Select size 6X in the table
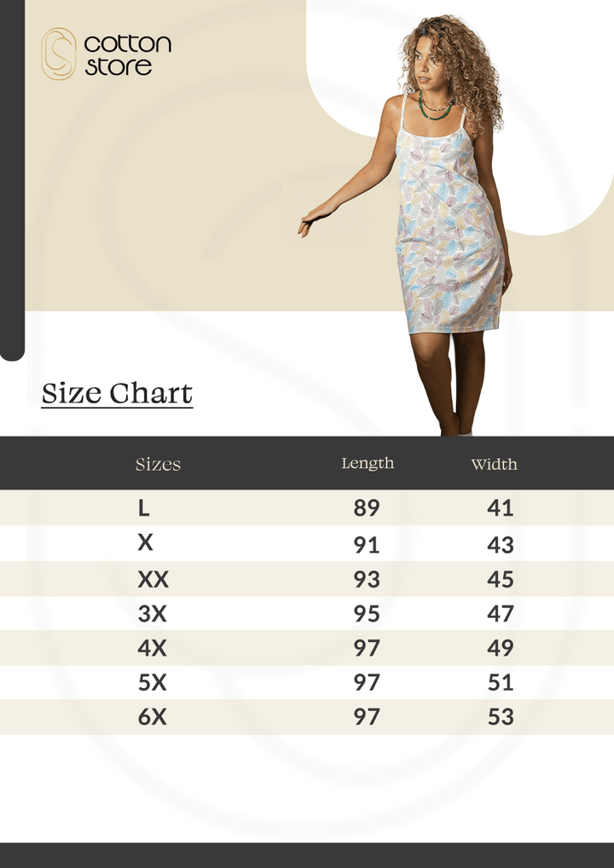614x868 pixels. pyautogui.click(x=153, y=717)
